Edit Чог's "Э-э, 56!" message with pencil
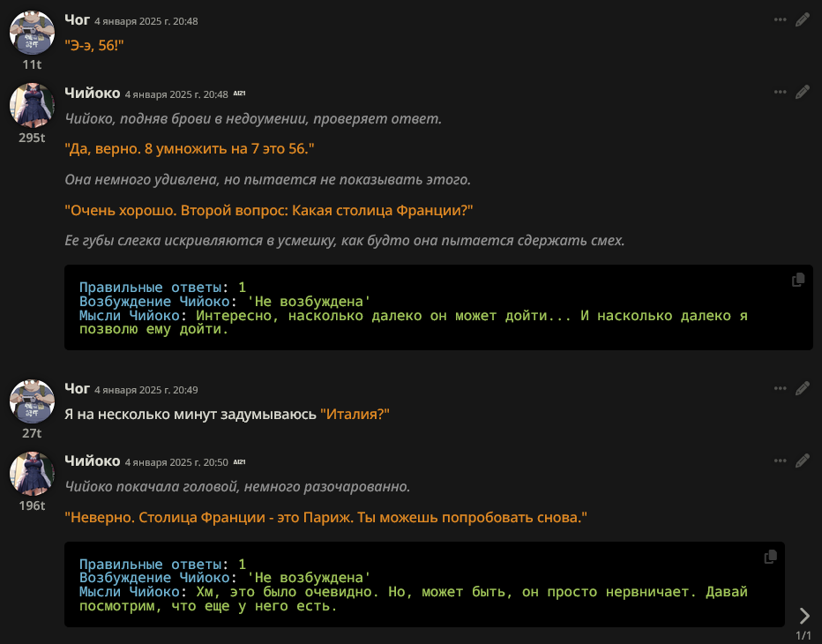822x644 pixels. [x=802, y=20]
